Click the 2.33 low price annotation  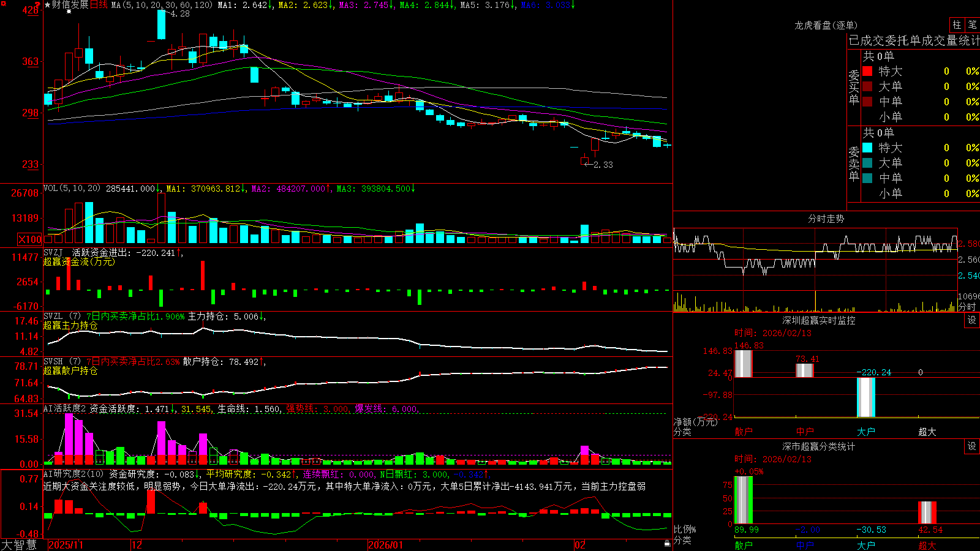point(603,165)
